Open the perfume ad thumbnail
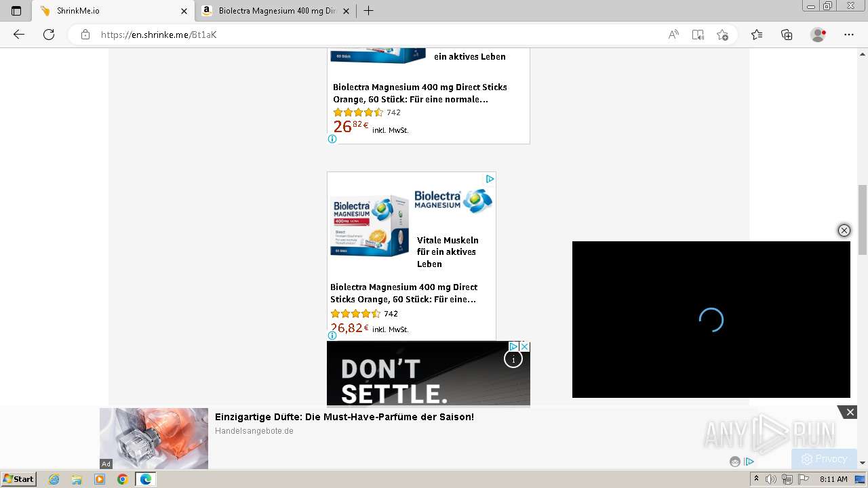The width and height of the screenshot is (868, 488). click(154, 439)
